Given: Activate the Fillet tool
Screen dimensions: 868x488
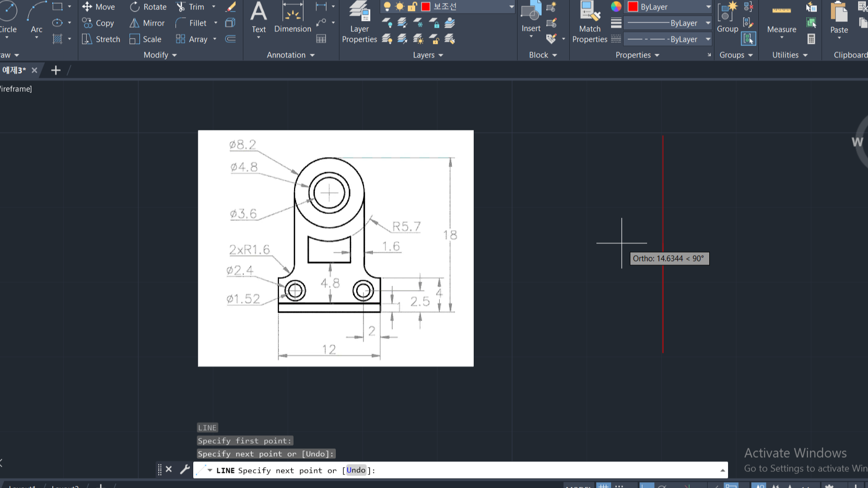Looking at the screenshot, I should coord(191,23).
